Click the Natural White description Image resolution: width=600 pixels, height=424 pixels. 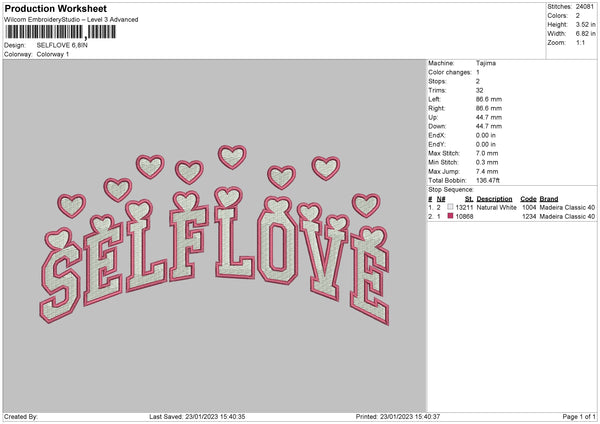point(497,207)
